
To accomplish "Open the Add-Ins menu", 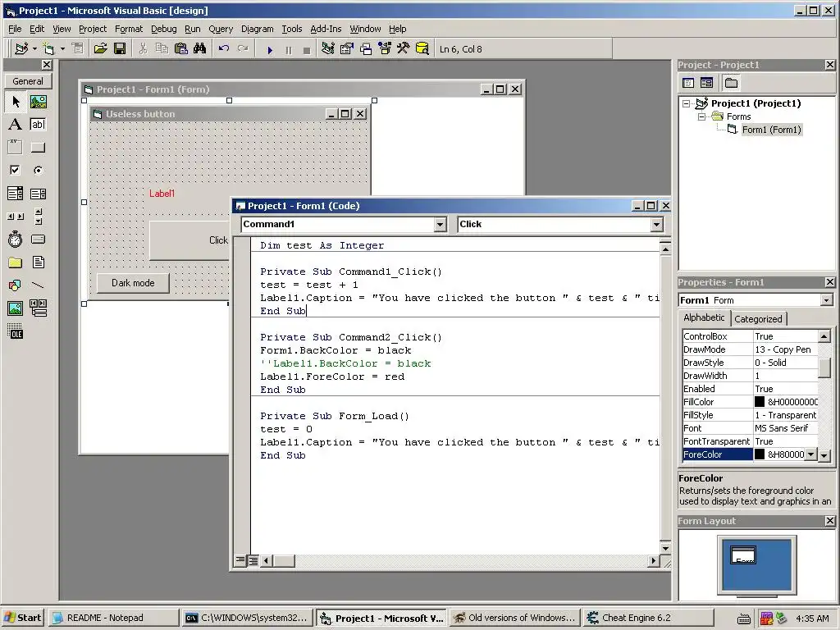I will coord(326,29).
